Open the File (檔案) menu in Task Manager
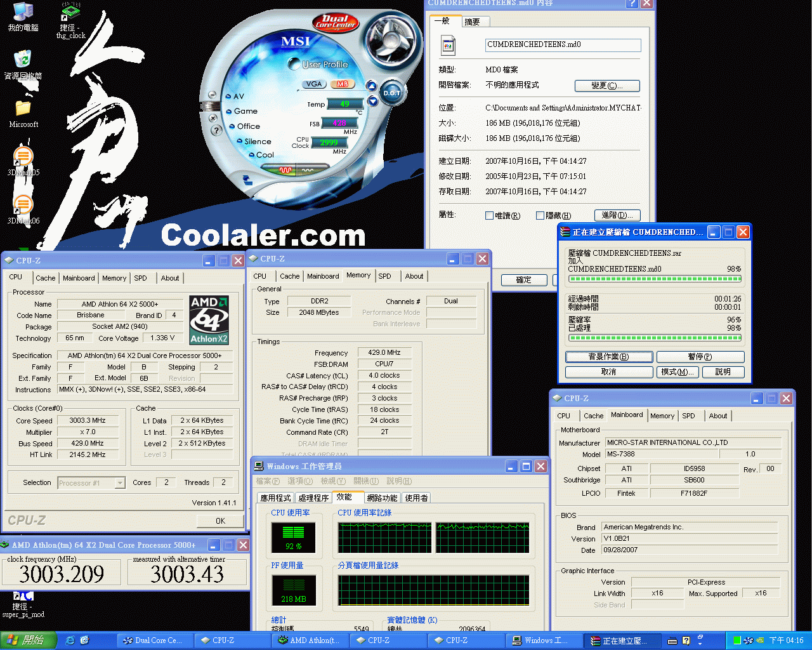Viewport: 812px width, 650px height. pos(267,481)
